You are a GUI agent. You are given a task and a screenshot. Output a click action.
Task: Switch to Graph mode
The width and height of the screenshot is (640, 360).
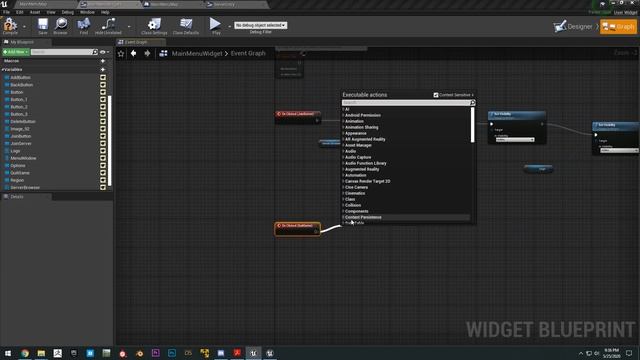coord(618,27)
